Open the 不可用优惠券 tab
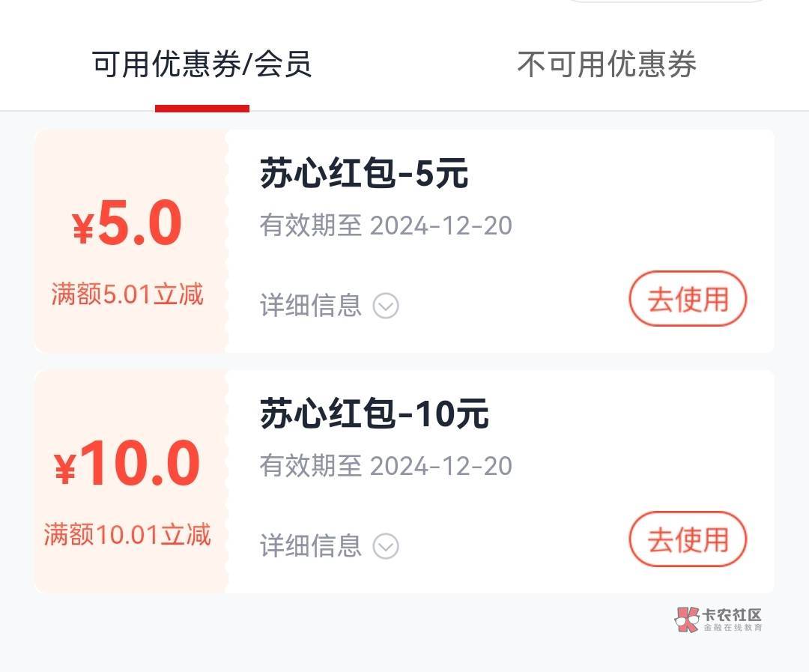This screenshot has width=809, height=672. pyautogui.click(x=606, y=64)
